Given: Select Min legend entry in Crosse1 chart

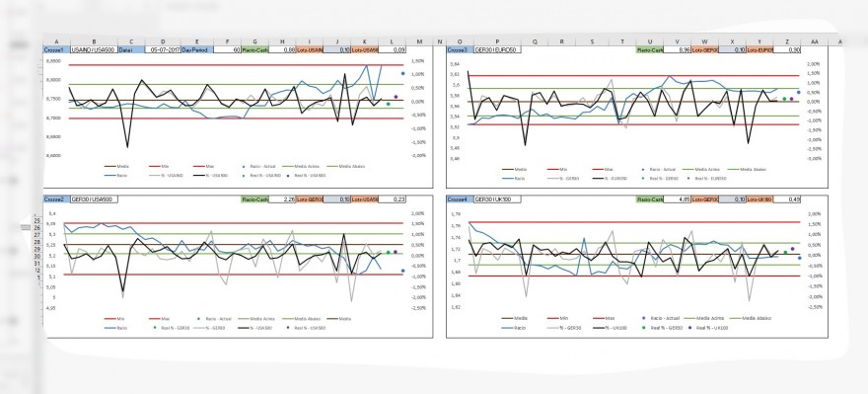Looking at the screenshot, I should (x=160, y=166).
